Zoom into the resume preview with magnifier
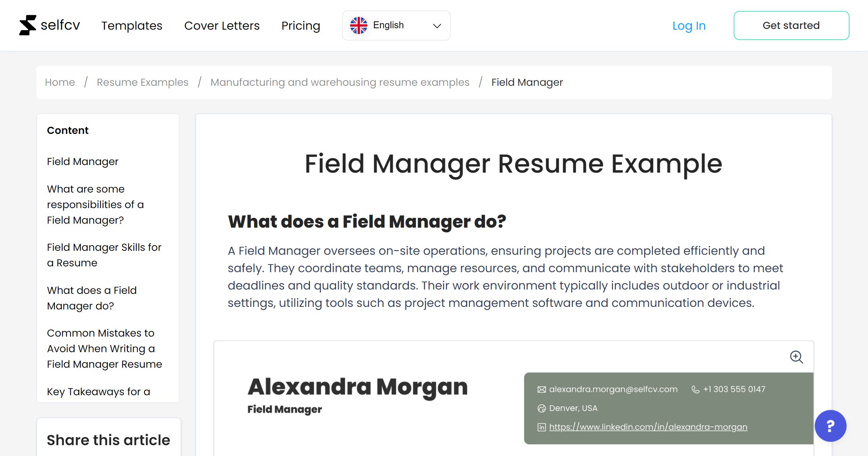Screen dimensions: 868x456 [796, 357]
